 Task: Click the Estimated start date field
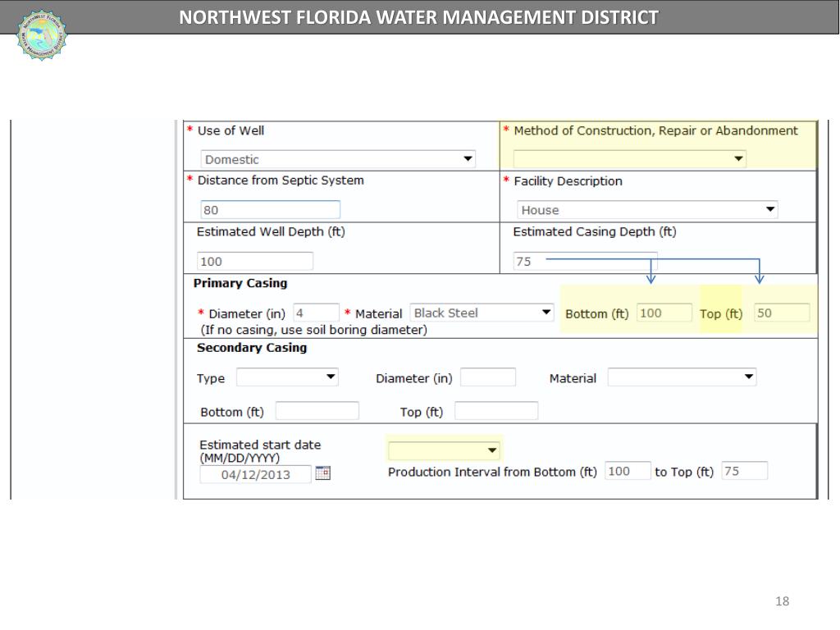coord(256,474)
